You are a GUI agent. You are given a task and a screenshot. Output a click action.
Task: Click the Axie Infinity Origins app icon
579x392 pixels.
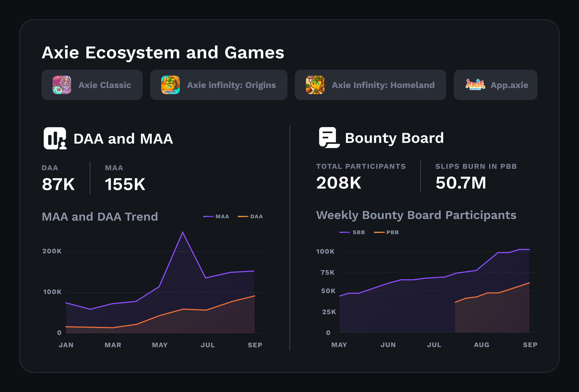(x=170, y=85)
